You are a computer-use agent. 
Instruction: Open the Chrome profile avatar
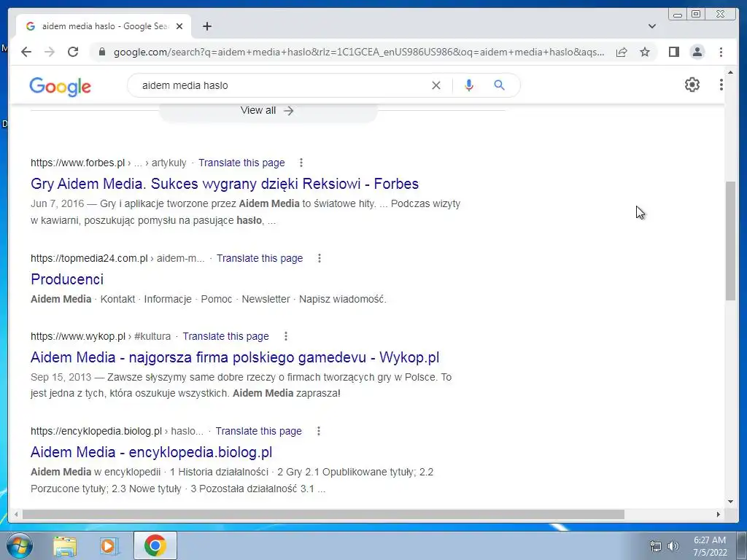click(x=697, y=52)
